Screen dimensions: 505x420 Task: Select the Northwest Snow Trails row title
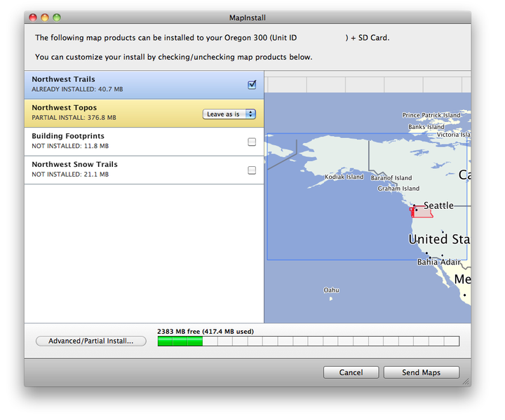(74, 164)
